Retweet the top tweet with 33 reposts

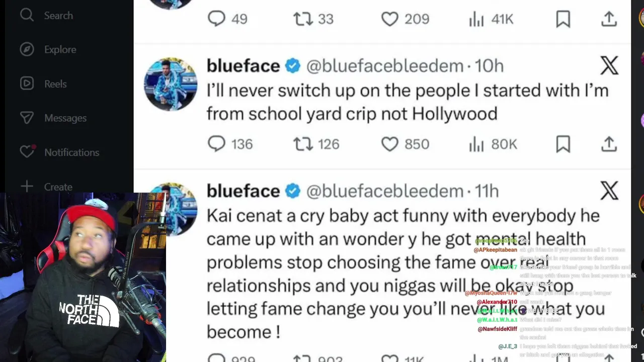tap(303, 19)
